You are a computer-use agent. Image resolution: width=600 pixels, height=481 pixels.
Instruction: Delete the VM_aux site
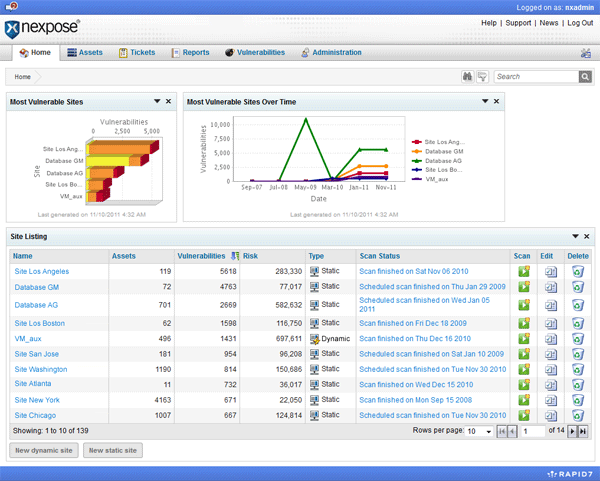578,339
